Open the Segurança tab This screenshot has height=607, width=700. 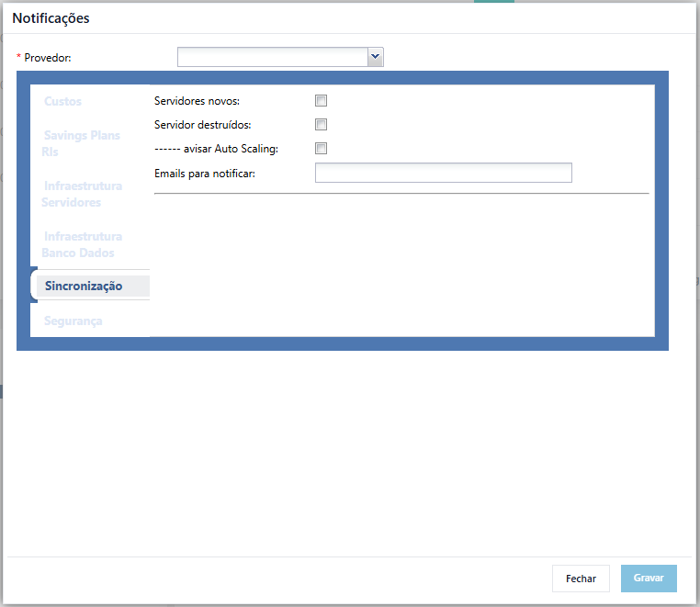click(x=73, y=320)
